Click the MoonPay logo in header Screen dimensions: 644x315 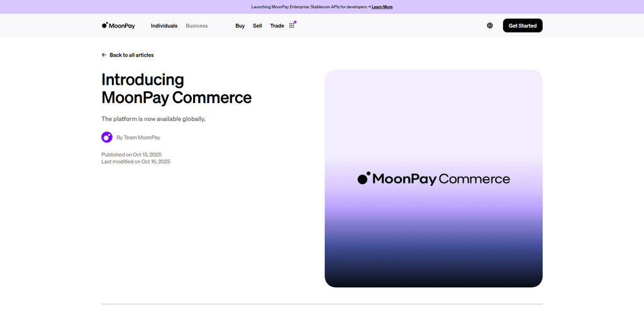coord(118,25)
